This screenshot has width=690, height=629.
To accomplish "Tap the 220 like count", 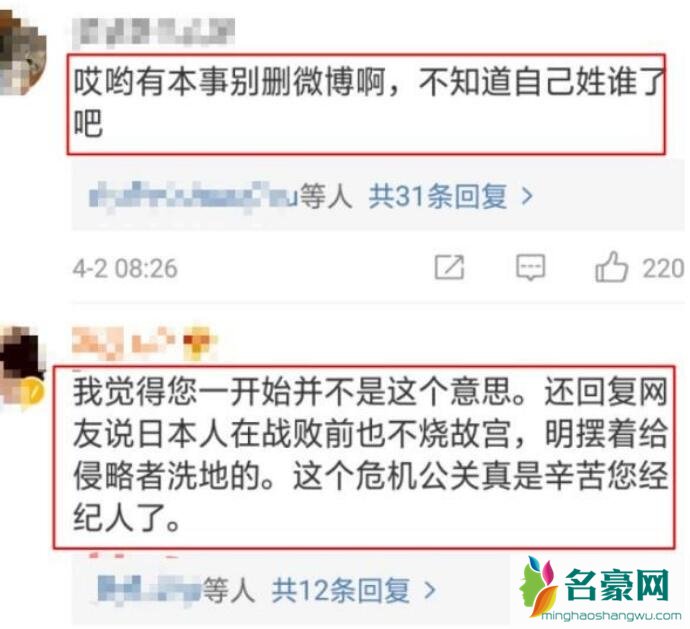I will pyautogui.click(x=663, y=268).
